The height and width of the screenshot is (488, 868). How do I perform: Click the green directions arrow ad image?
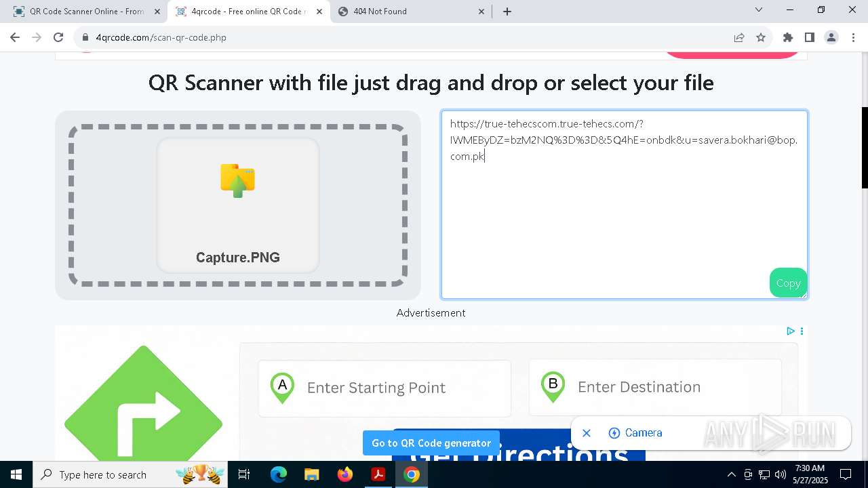tap(143, 403)
